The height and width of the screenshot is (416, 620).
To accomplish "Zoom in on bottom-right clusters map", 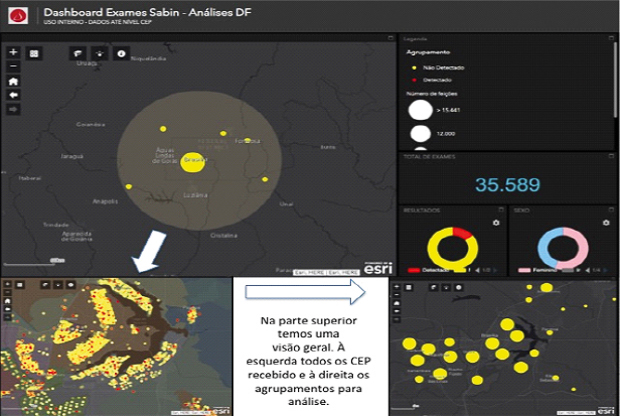I will click(397, 287).
